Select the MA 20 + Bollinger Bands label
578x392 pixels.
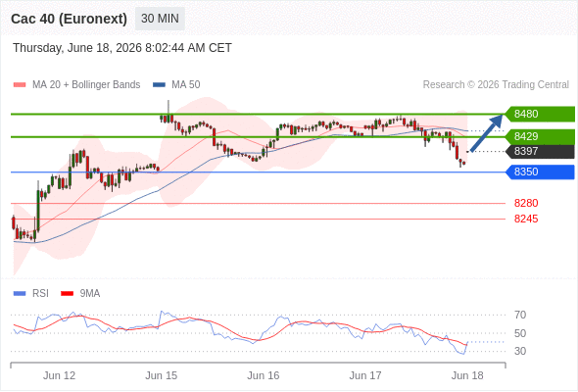point(86,85)
